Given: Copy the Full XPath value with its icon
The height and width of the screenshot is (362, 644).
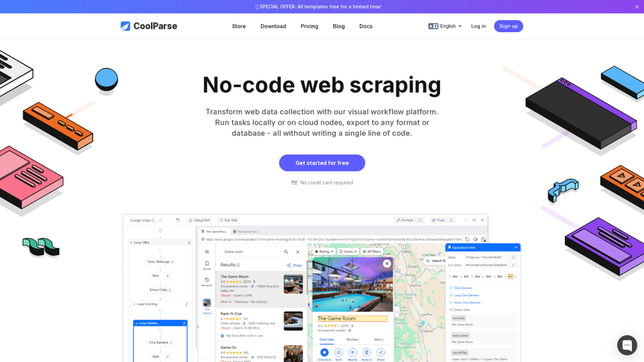Looking at the screenshot, I should click(x=513, y=265).
